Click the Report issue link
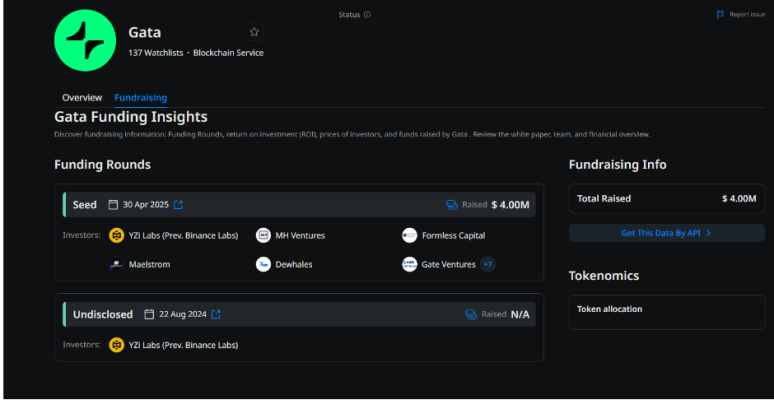Viewport: 774px width, 400px height. point(747,15)
